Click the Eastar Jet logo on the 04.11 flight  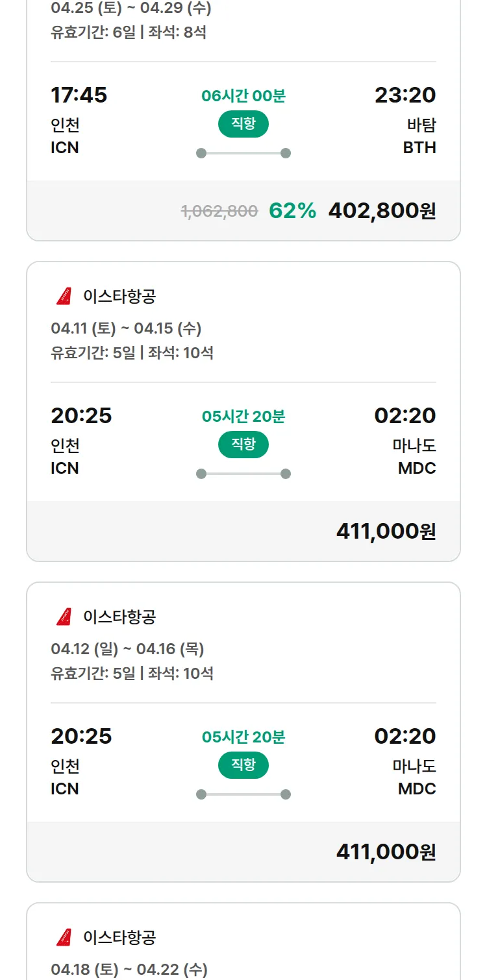click(x=64, y=297)
